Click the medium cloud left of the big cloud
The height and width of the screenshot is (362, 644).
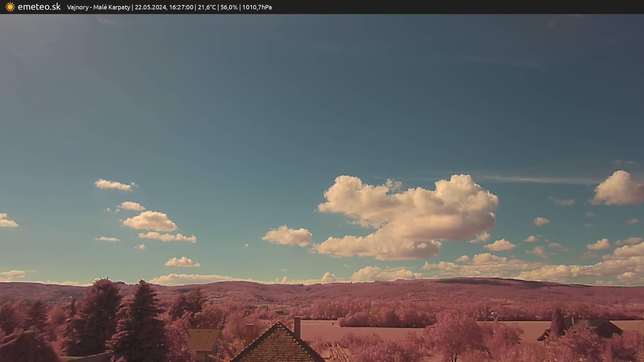288,236
